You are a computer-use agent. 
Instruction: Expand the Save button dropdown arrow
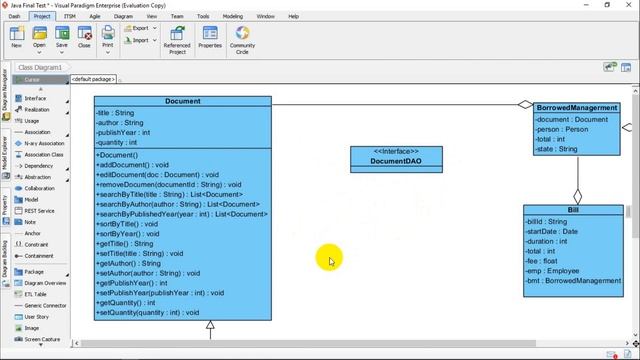(x=62, y=52)
